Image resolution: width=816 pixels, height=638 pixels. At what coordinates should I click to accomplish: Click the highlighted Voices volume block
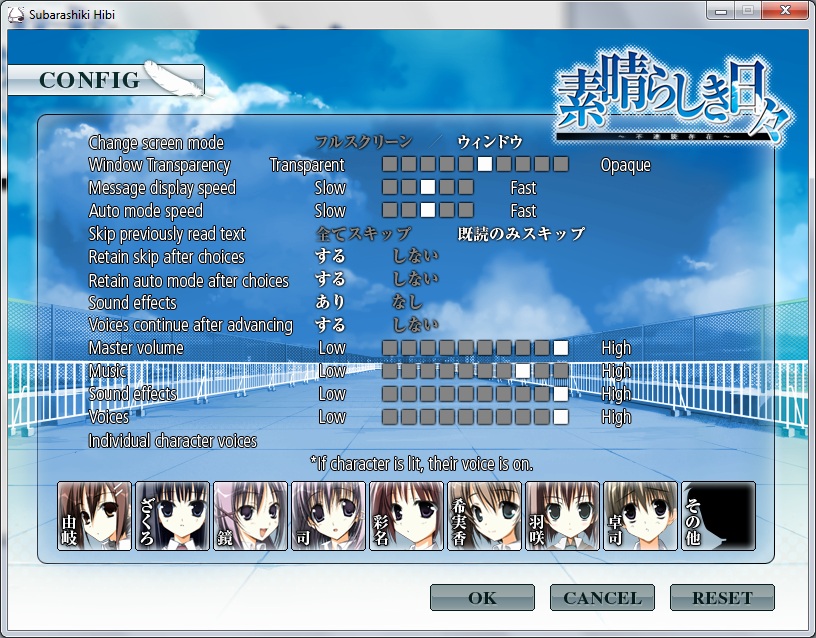pyautogui.click(x=560, y=417)
